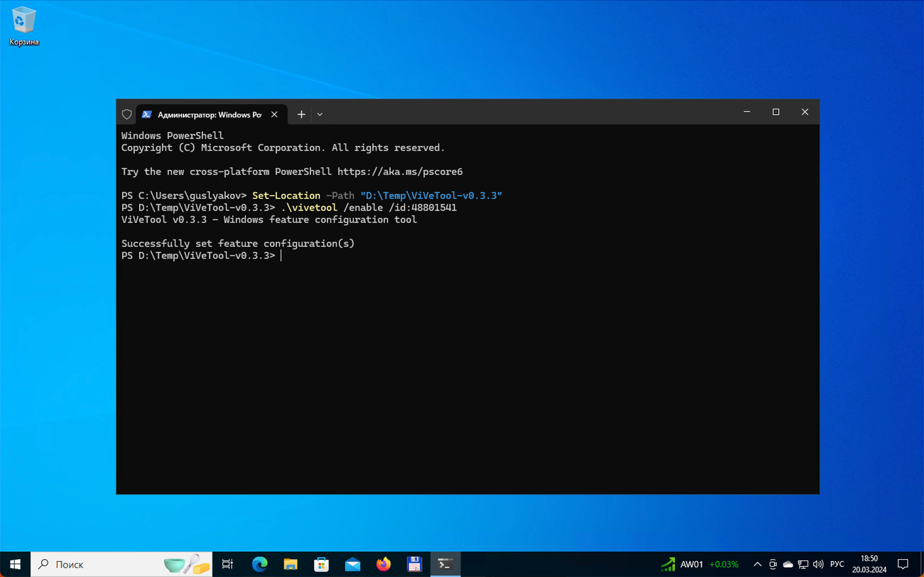Click the Set-Location command text
The height and width of the screenshot is (577, 924).
[x=286, y=196]
